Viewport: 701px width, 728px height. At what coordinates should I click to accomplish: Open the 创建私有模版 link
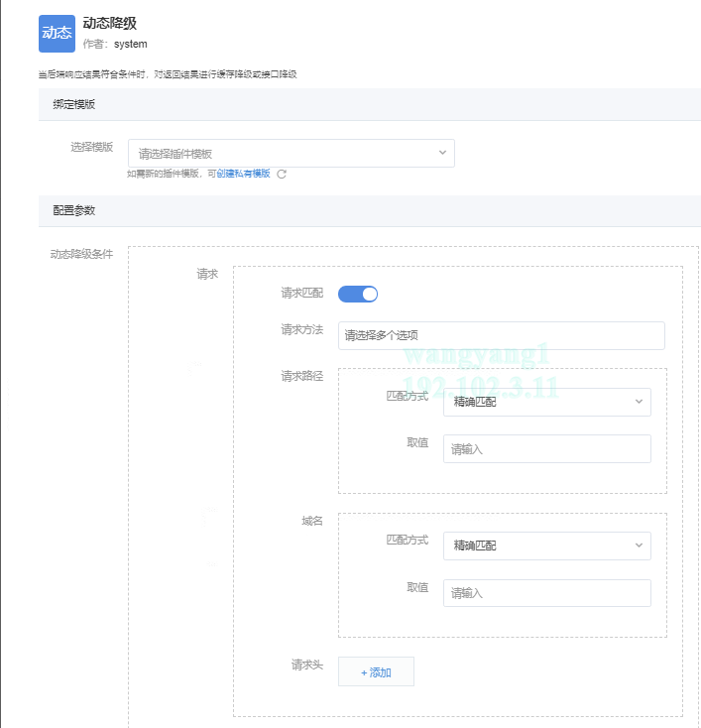pos(243,174)
